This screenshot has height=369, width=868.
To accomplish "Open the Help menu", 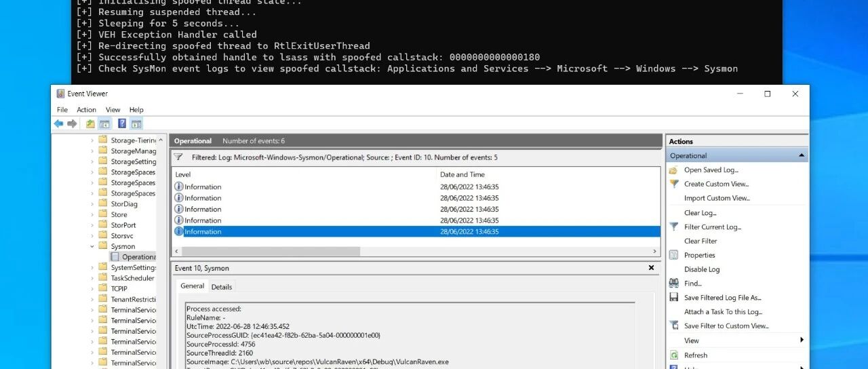I will (x=136, y=109).
